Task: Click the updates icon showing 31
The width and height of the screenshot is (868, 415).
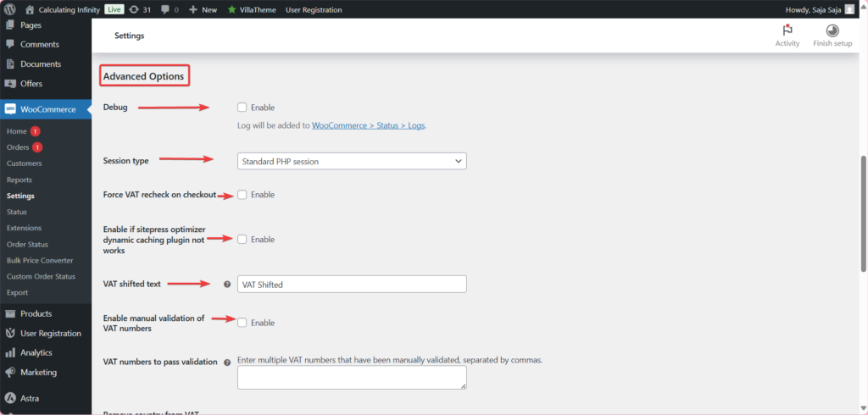Action: pyautogui.click(x=134, y=9)
